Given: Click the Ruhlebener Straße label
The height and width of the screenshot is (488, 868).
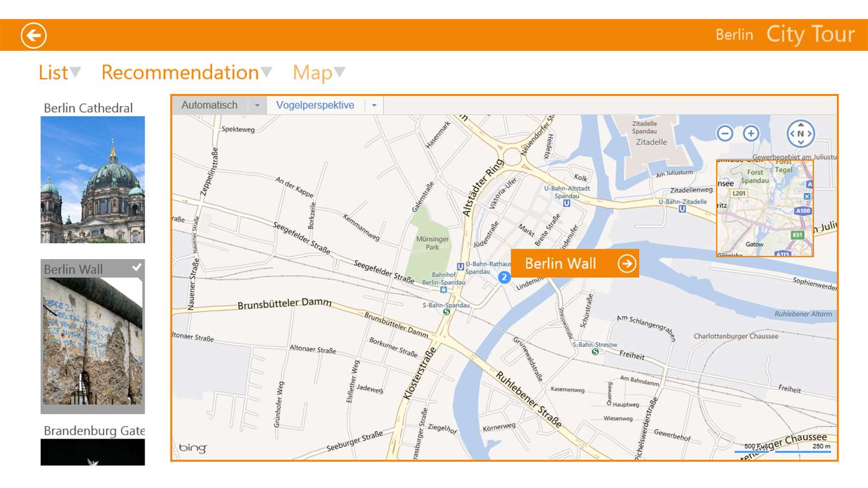Looking at the screenshot, I should click(x=529, y=400).
